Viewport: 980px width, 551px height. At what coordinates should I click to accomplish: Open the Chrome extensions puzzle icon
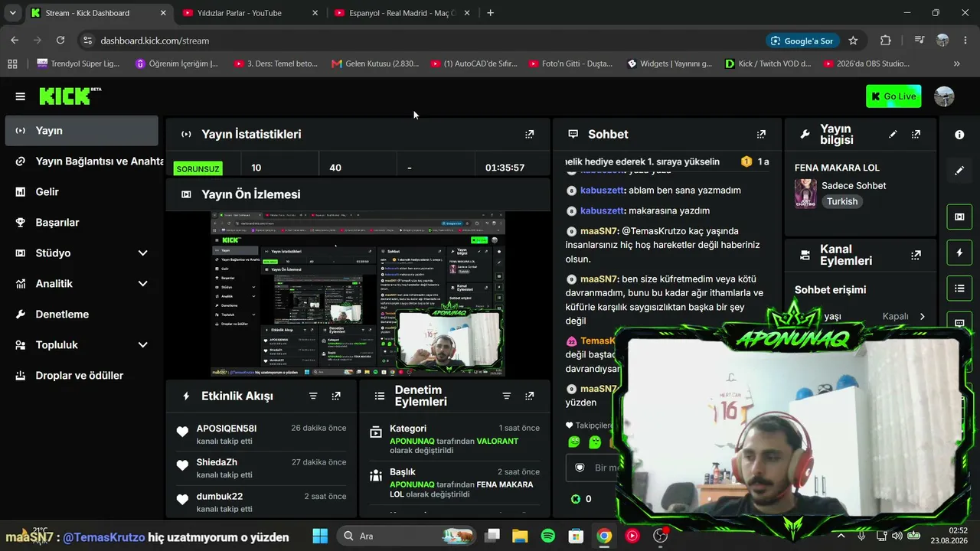click(886, 41)
